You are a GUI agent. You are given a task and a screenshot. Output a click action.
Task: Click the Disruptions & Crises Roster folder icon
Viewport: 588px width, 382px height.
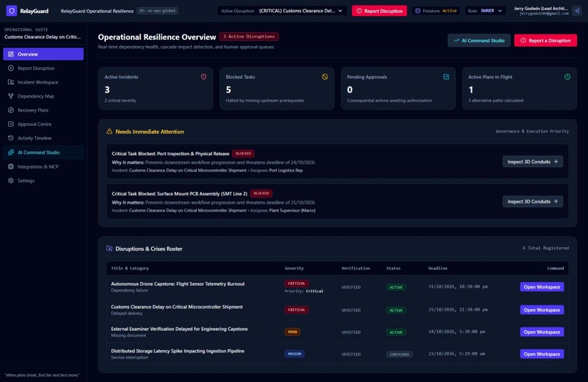click(109, 249)
